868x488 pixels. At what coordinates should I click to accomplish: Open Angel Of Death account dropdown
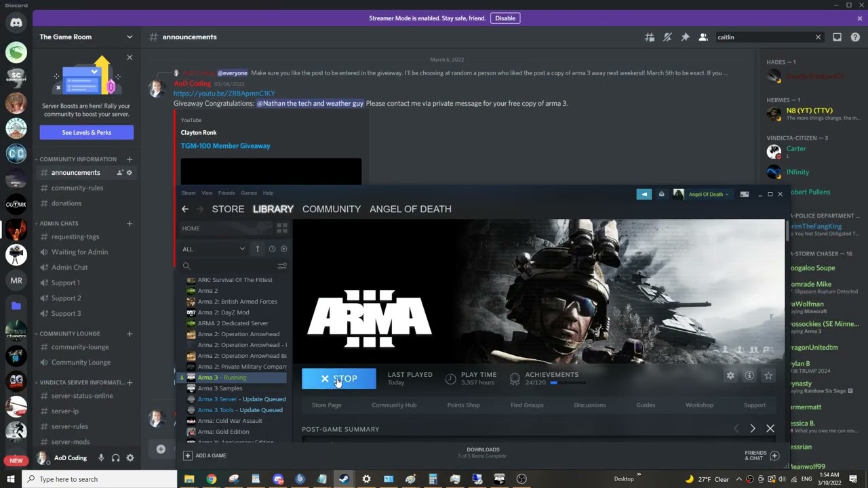(x=709, y=195)
